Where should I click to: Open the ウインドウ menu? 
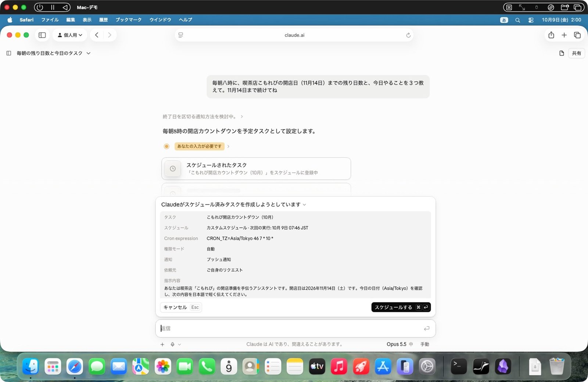(x=160, y=20)
